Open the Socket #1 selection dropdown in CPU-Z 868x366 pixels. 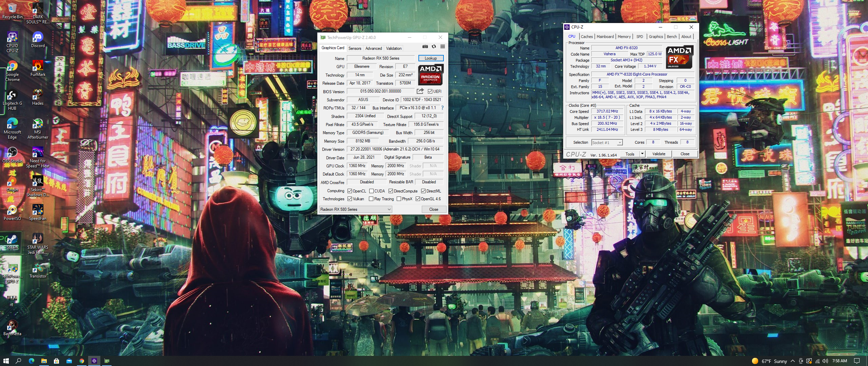click(x=607, y=143)
